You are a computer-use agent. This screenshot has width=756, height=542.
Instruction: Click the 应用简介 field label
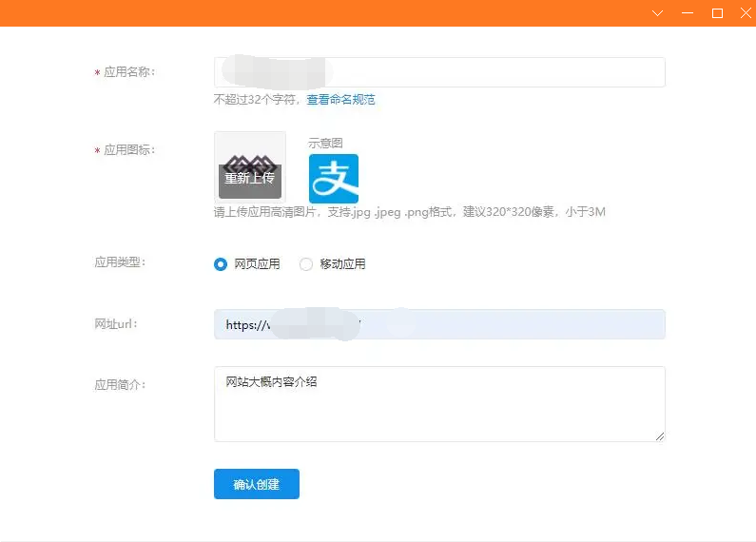click(x=120, y=385)
